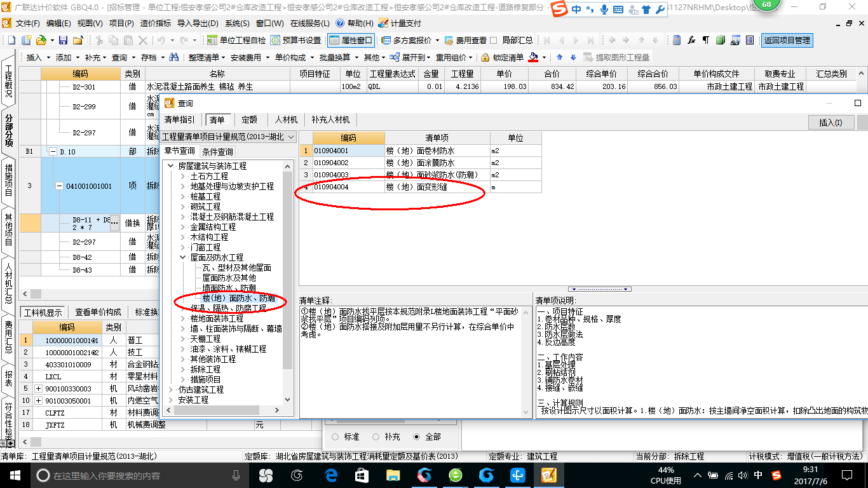Open 费用查看 fee view

point(465,40)
